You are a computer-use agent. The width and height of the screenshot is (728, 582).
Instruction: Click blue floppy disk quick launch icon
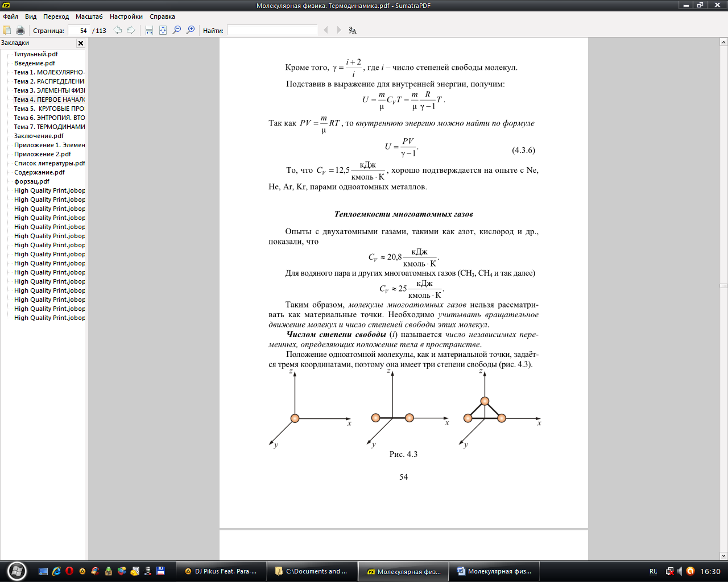161,571
